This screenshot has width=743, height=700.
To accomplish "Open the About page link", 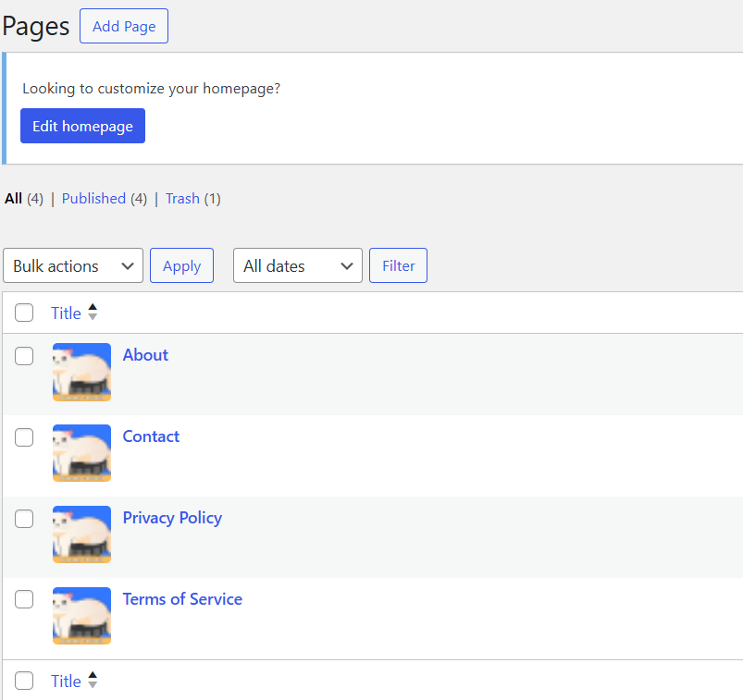I will click(145, 355).
